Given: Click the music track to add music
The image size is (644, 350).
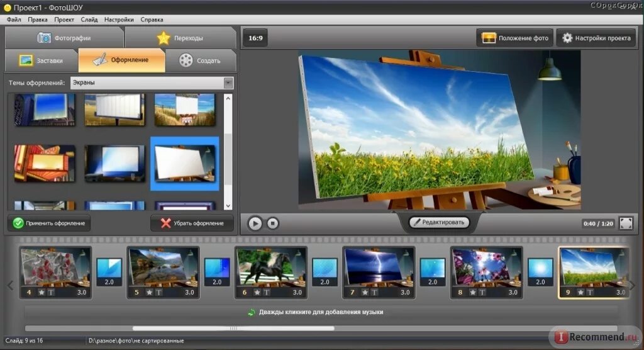Looking at the screenshot, I should pos(321,312).
